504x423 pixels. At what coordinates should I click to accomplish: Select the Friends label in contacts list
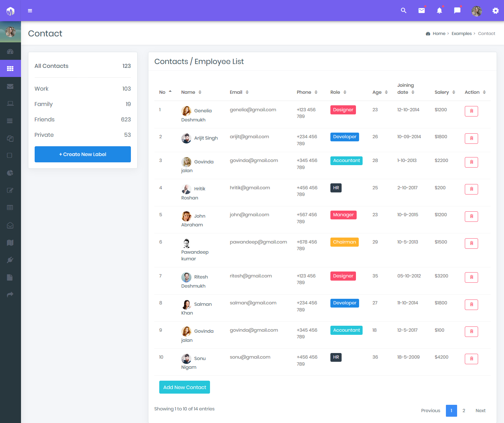click(44, 119)
